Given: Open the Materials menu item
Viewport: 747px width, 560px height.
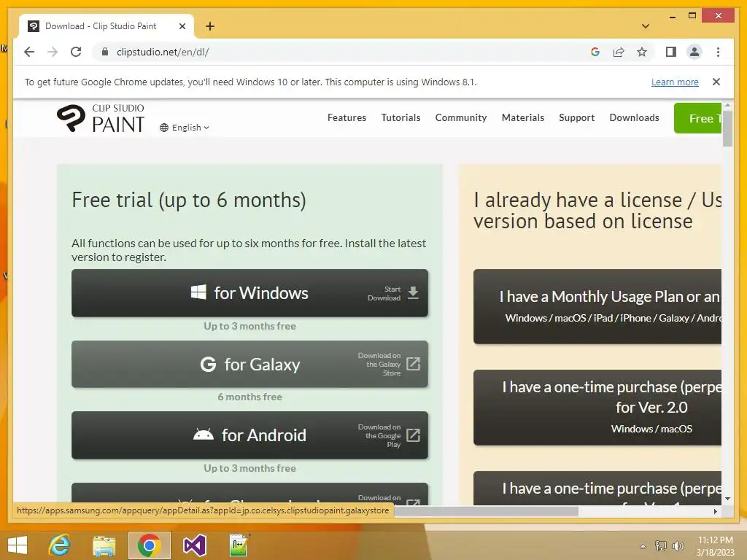Looking at the screenshot, I should click(522, 117).
